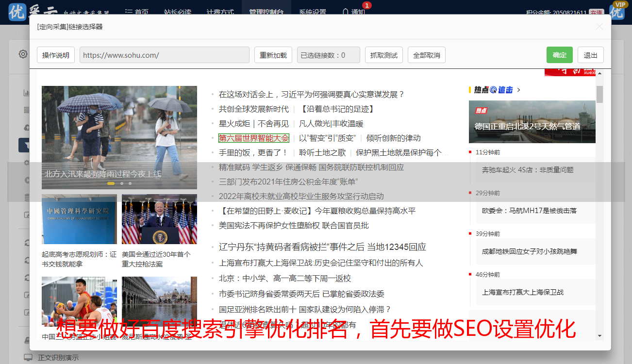Image resolution: width=632 pixels, height=364 pixels.
Task: Click the 全部取消 button
Action: pyautogui.click(x=426, y=55)
